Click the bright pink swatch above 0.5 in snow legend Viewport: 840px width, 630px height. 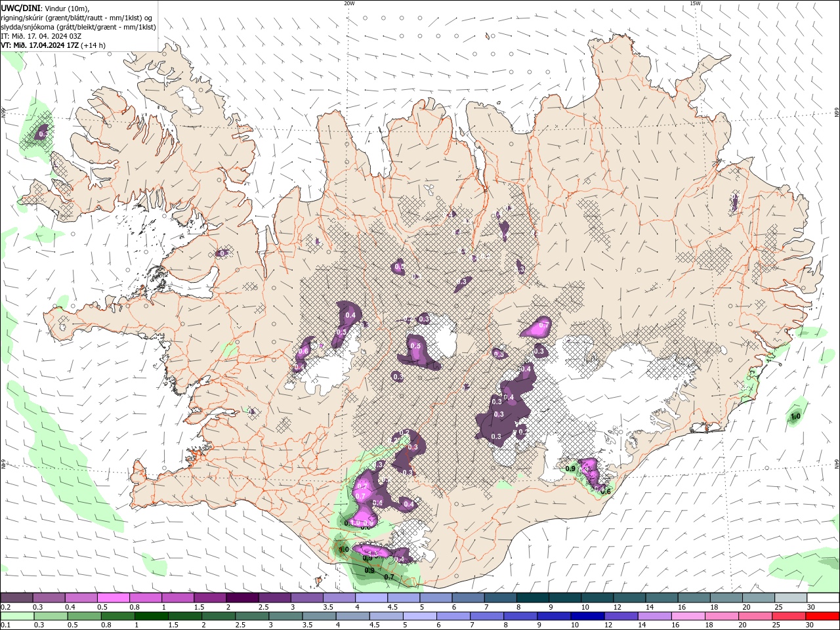[x=113, y=597]
